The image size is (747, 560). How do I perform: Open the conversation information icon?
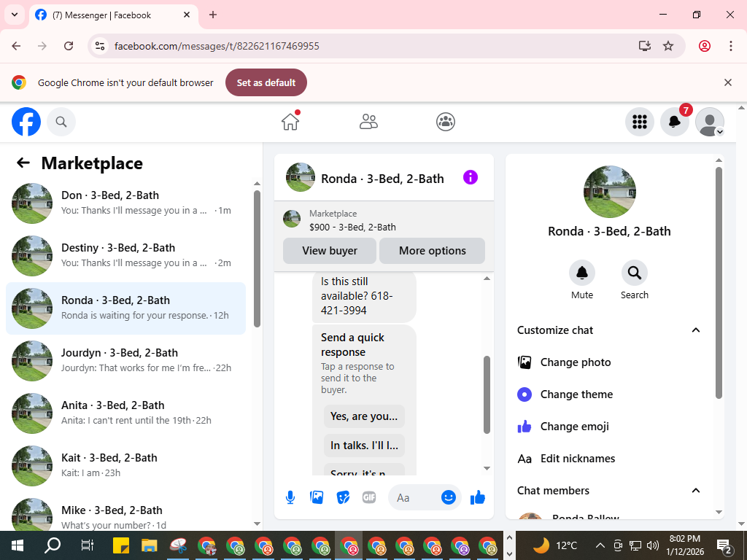click(x=471, y=178)
